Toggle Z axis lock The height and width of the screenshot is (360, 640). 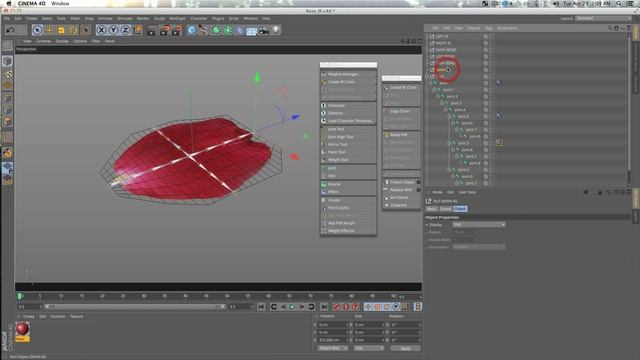coord(125,30)
